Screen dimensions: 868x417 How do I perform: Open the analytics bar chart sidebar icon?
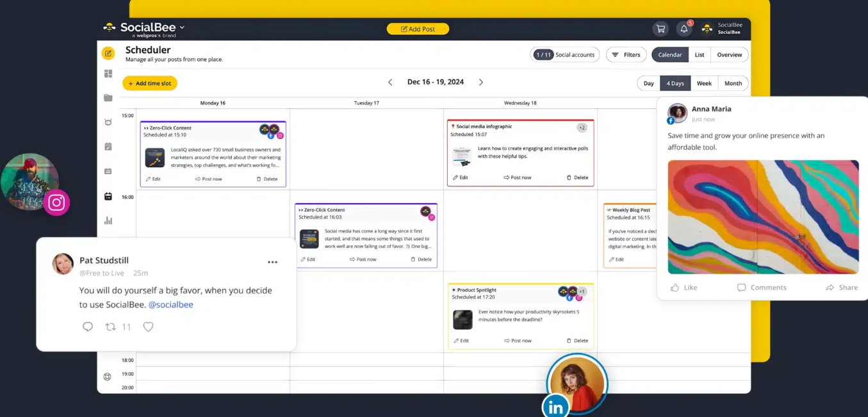pos(108,220)
